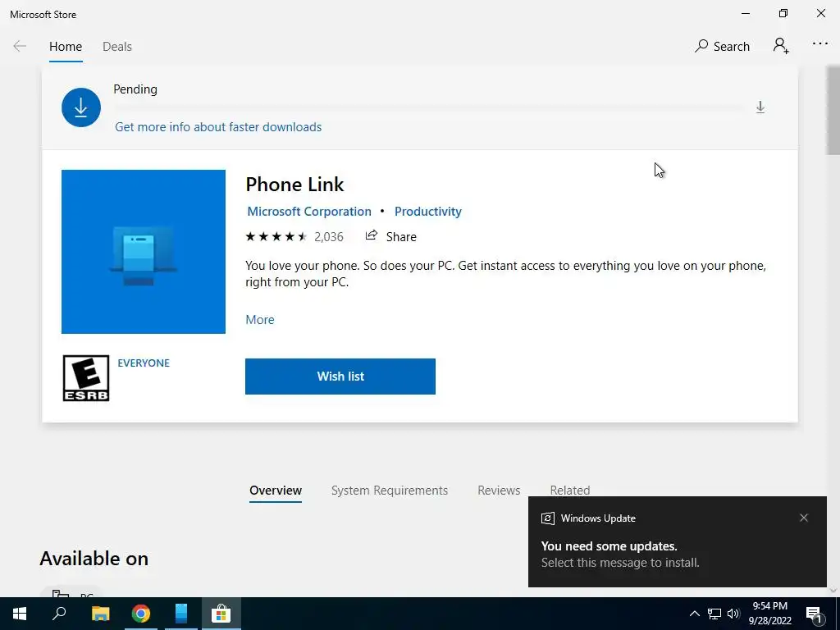This screenshot has height=630, width=840.
Task: Open network status tray icon
Action: (x=714, y=614)
